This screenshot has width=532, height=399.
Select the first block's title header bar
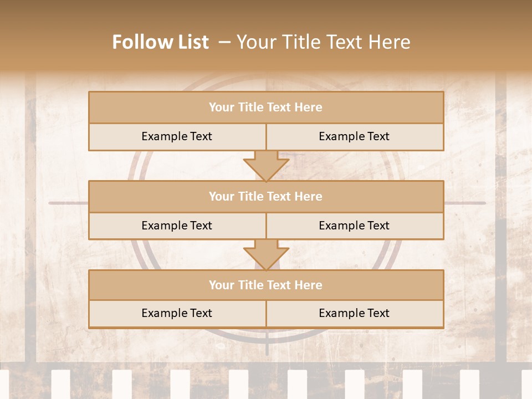[x=266, y=108]
